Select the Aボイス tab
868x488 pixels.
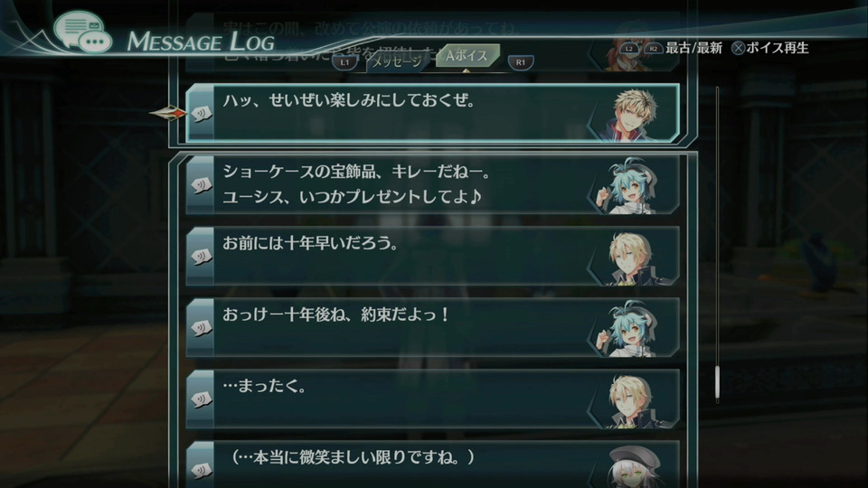point(467,55)
